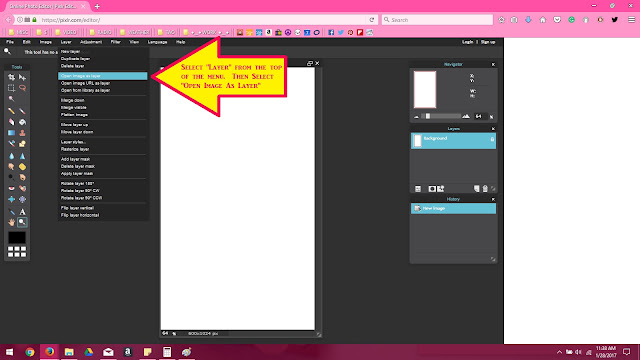Viewport: 640px width, 360px height.
Task: Choose Open image as layer
Action: 102,76
